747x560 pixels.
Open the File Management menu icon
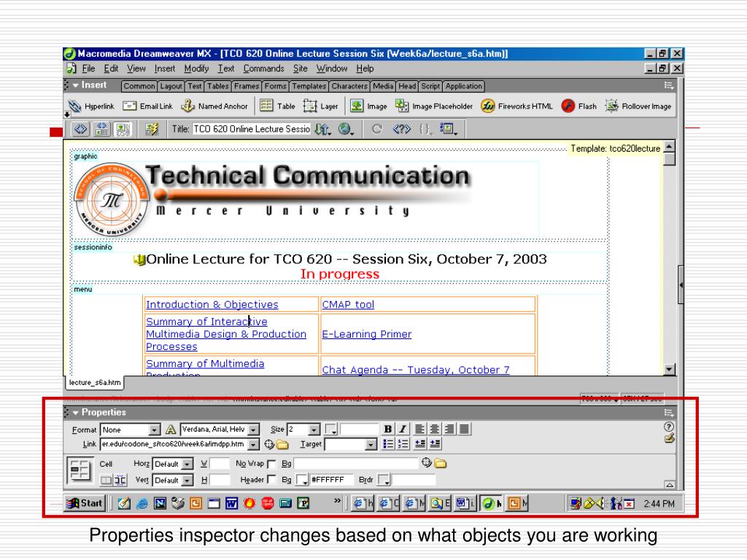[322, 129]
